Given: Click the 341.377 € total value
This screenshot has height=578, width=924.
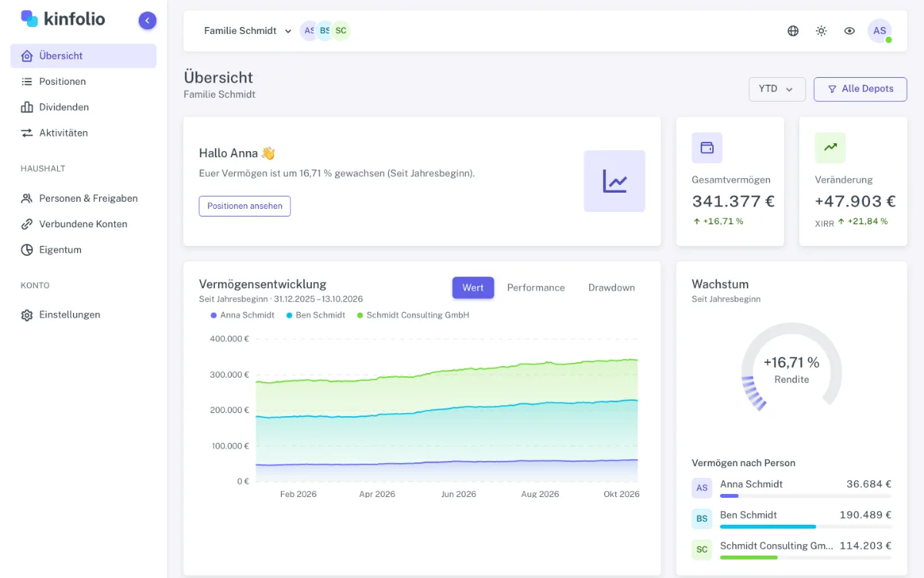Looking at the screenshot, I should 733,202.
